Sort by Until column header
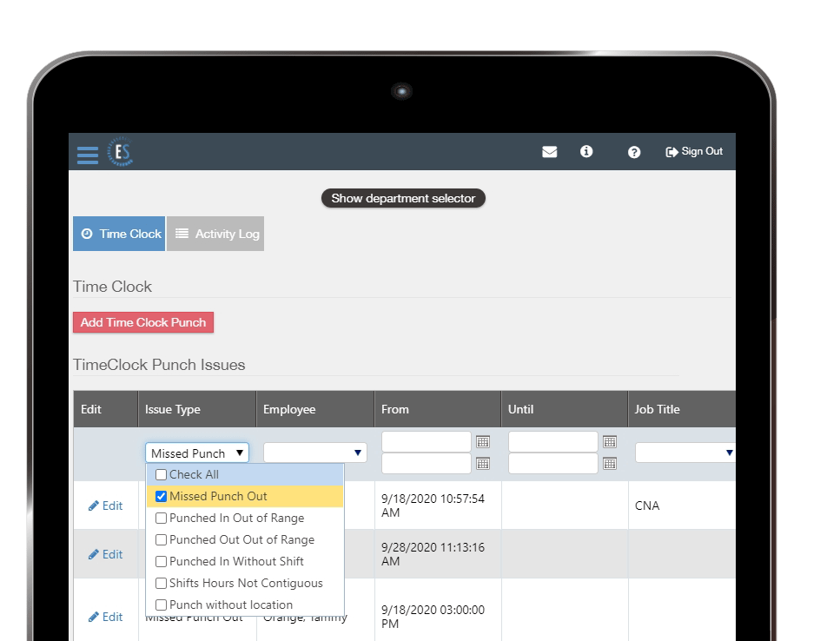Image resolution: width=840 pixels, height=641 pixels. [520, 409]
